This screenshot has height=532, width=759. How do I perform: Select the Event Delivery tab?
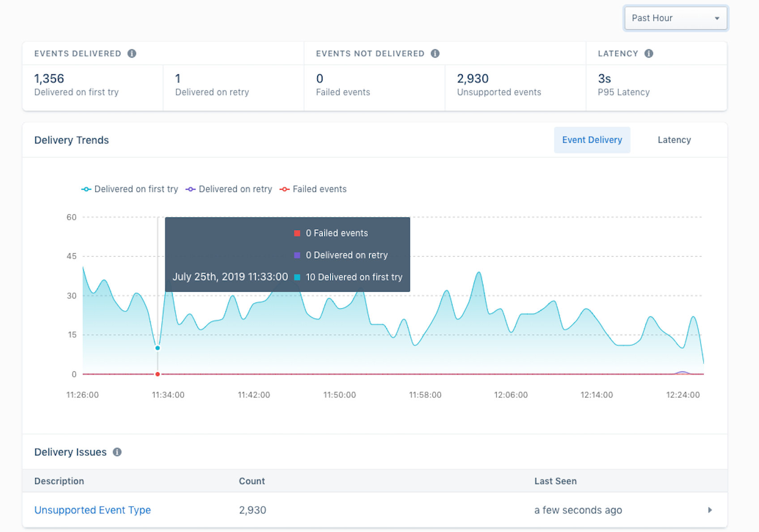pos(592,140)
